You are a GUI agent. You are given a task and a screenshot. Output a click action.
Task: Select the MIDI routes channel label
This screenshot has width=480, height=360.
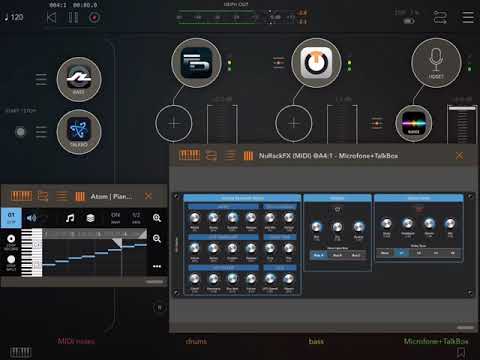(x=76, y=341)
